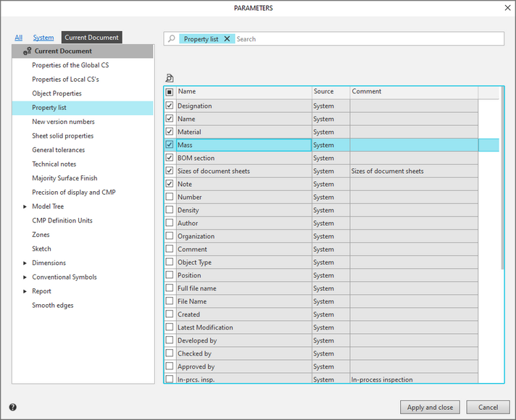Switch to the System tab
This screenshot has width=516, height=420.
click(x=43, y=38)
